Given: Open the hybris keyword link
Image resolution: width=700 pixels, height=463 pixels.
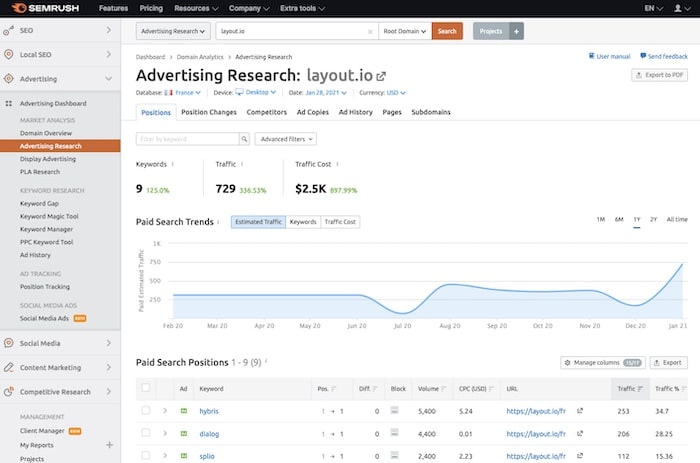Looking at the screenshot, I should (x=209, y=411).
